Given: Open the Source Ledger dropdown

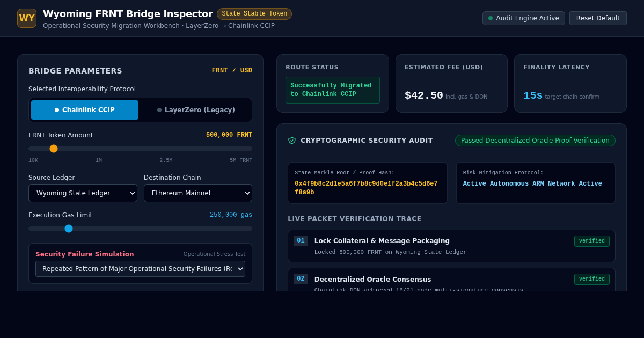Looking at the screenshot, I should tap(83, 193).
